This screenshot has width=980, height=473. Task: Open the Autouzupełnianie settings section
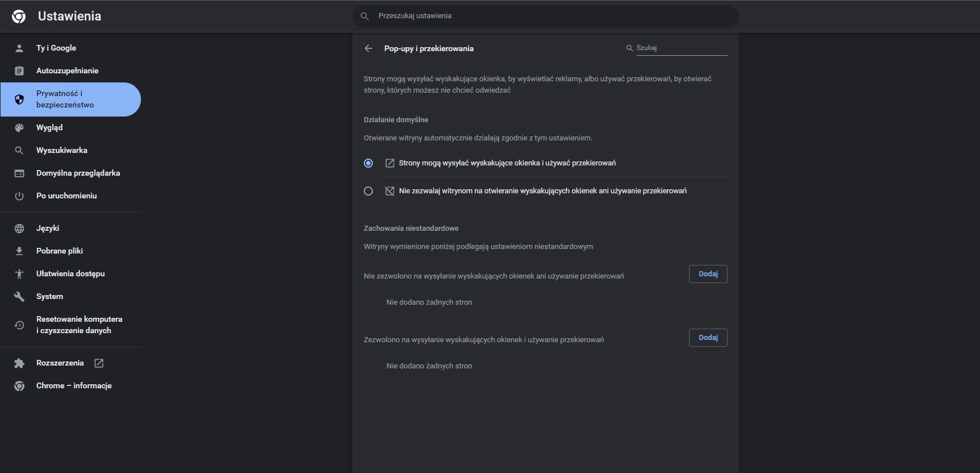click(x=71, y=71)
